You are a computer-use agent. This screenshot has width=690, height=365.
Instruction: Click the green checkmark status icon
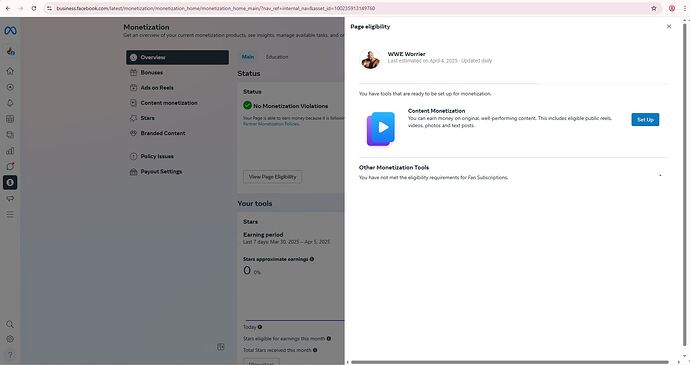(247, 105)
